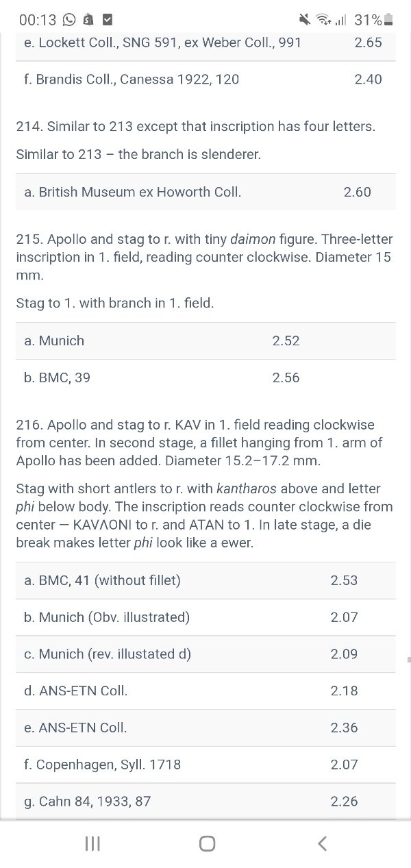Viewport: 411px width, 868px height.
Task: Tap the WhatsApp notification icon
Action: pyautogui.click(x=70, y=20)
